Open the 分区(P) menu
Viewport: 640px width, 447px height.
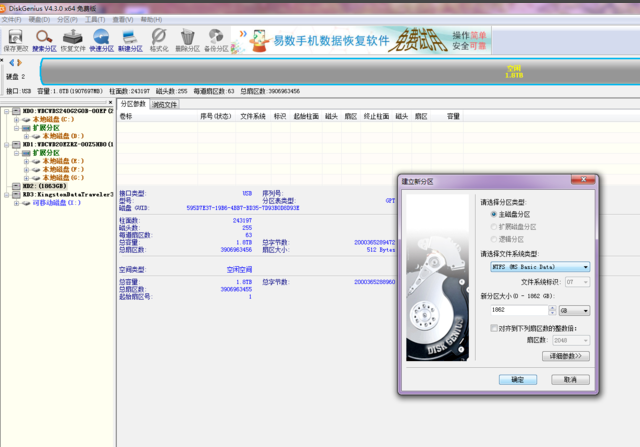click(67, 20)
